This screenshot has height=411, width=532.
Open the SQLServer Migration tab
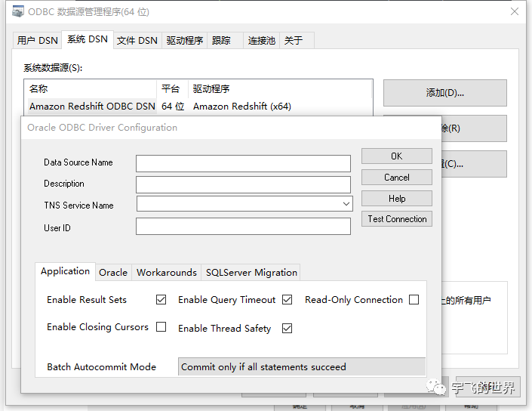[251, 273]
